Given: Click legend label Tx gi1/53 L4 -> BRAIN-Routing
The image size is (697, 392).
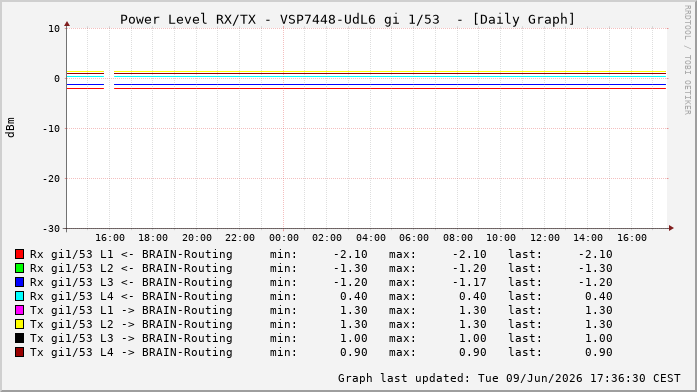Looking at the screenshot, I should click(x=131, y=352).
